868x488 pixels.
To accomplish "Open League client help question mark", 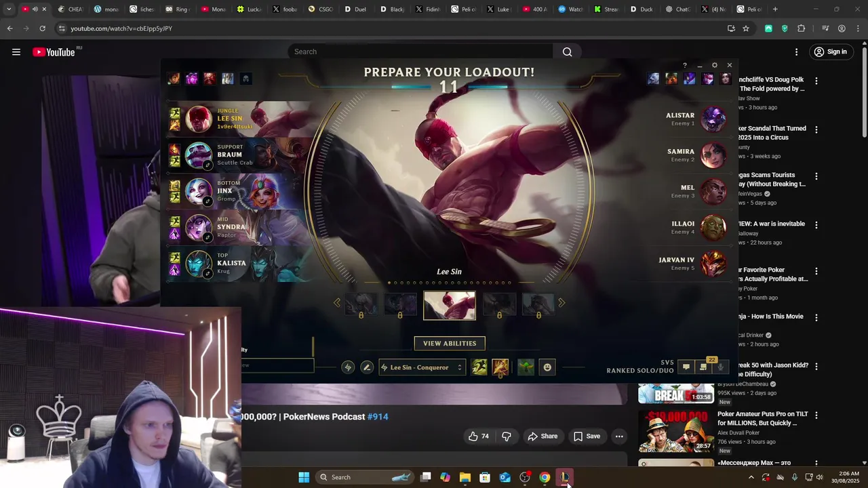I will pos(685,65).
